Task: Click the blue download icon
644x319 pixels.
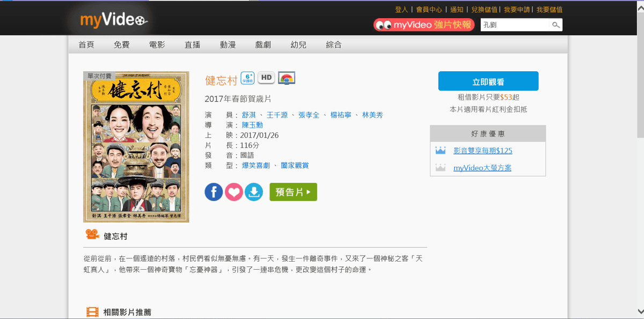Action: tap(254, 192)
